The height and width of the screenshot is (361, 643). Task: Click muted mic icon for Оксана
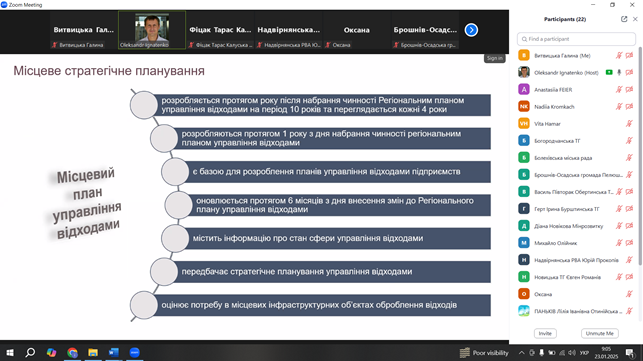coord(629,294)
